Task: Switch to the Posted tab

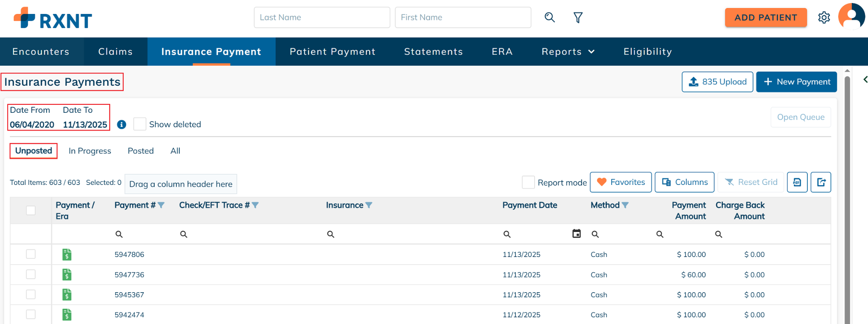Action: [141, 151]
